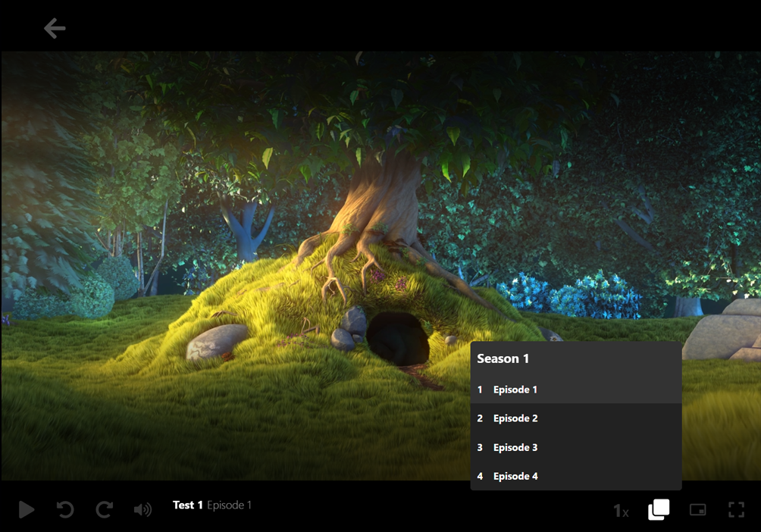
Task: Click the grey rock left of the burrow
Action: (x=217, y=341)
